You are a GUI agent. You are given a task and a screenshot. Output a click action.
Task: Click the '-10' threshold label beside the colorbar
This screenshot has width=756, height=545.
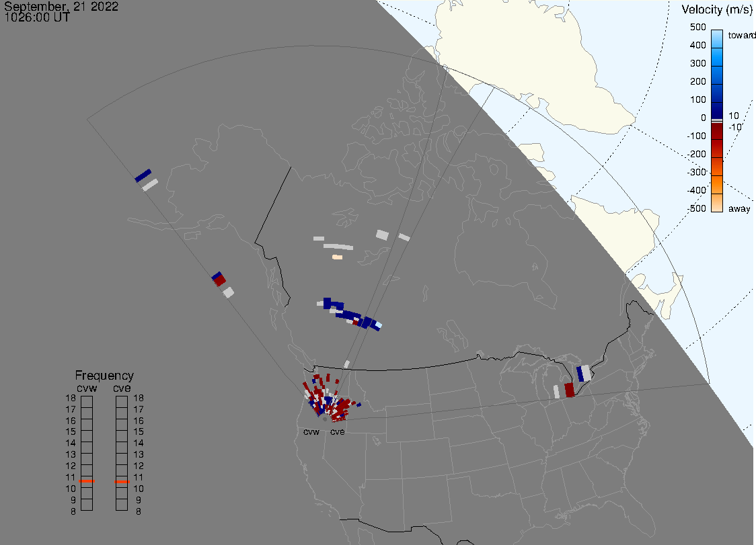point(734,127)
